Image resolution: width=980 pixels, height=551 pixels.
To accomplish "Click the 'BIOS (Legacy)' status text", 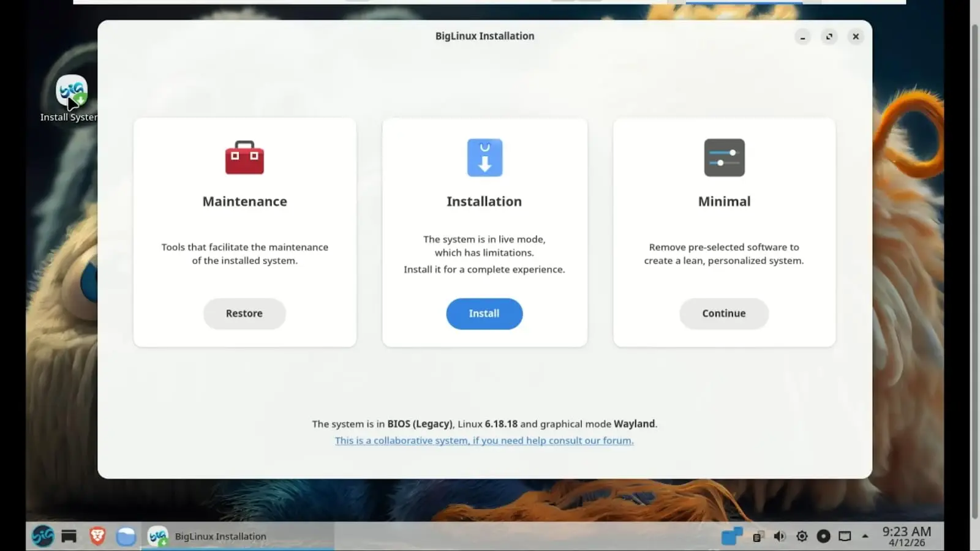I will pyautogui.click(x=420, y=424).
